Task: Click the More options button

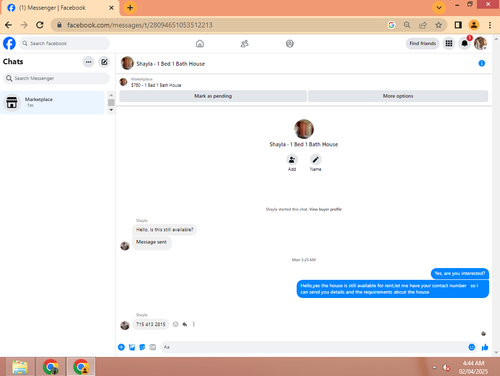Action: coord(398,96)
